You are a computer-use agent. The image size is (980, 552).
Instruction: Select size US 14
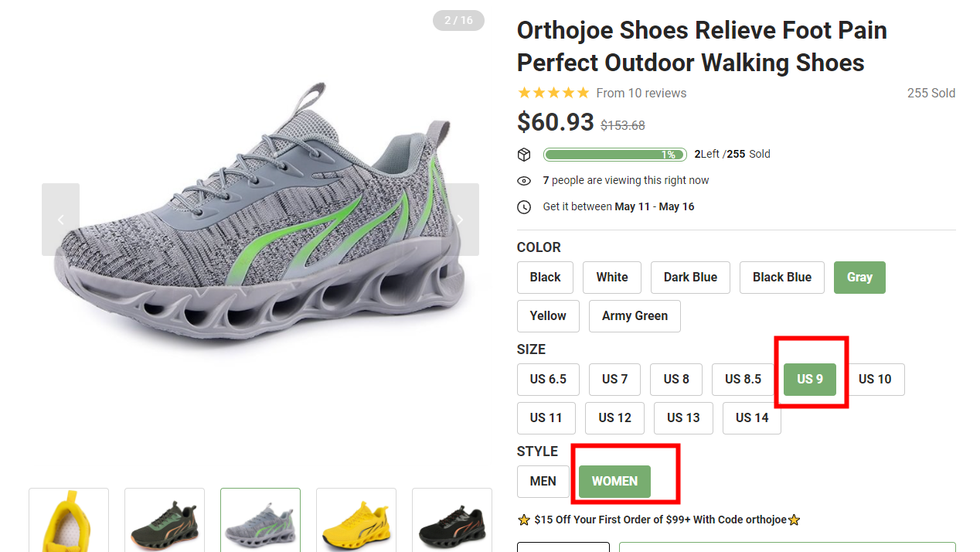click(x=752, y=418)
